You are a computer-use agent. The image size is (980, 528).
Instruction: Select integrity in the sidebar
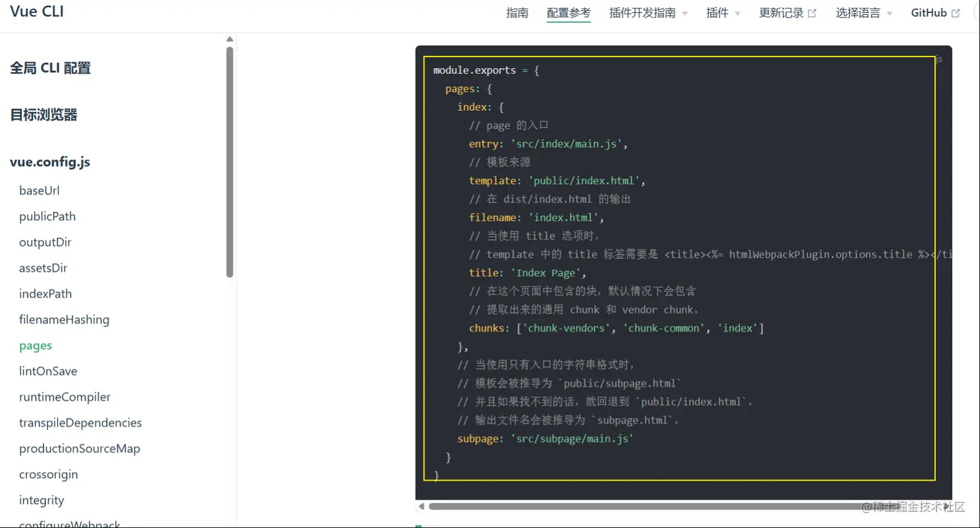pyautogui.click(x=41, y=500)
